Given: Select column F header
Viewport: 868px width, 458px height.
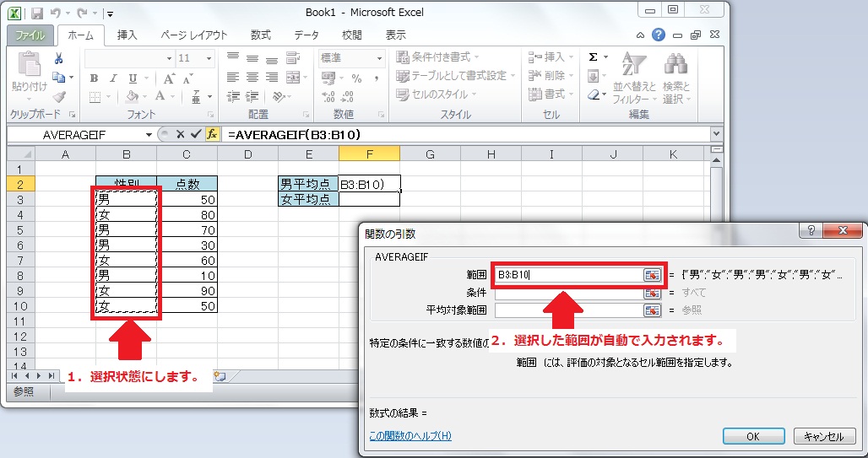Looking at the screenshot, I should (369, 154).
